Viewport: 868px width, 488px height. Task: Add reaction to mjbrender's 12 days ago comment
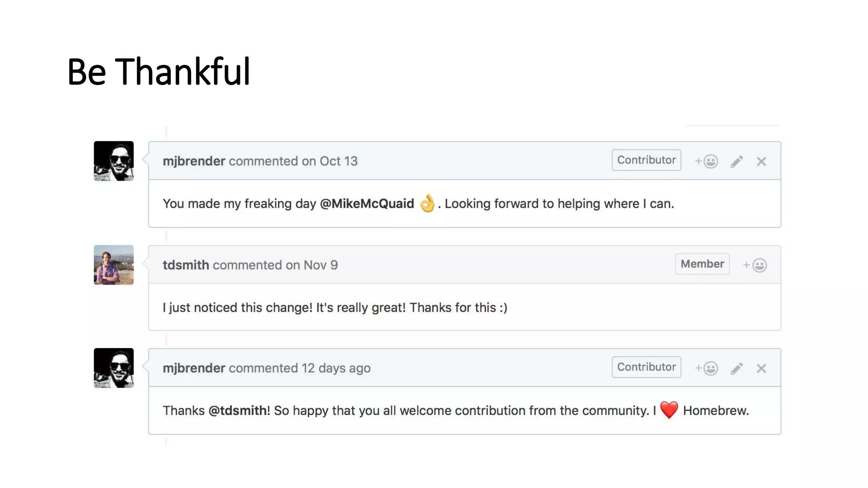[706, 368]
